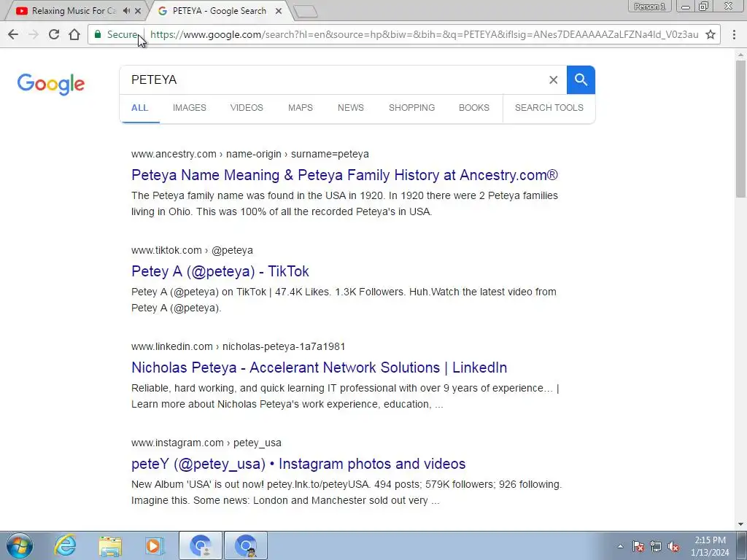Click scrollbar up arrow

click(x=740, y=54)
